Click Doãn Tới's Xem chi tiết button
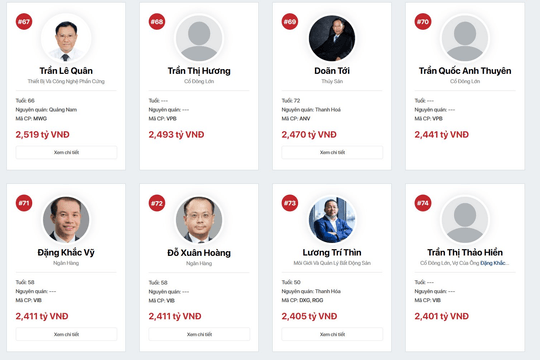540x360 pixels. tap(332, 152)
